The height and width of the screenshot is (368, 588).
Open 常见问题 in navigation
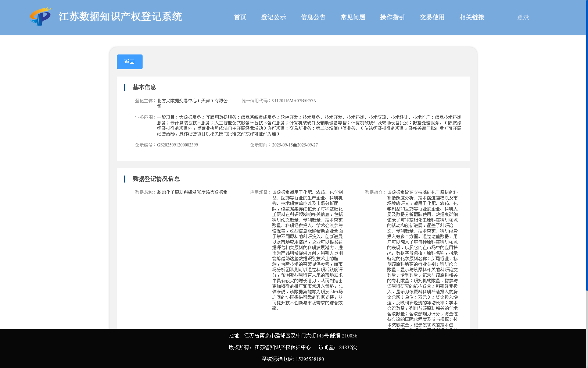coord(353,17)
